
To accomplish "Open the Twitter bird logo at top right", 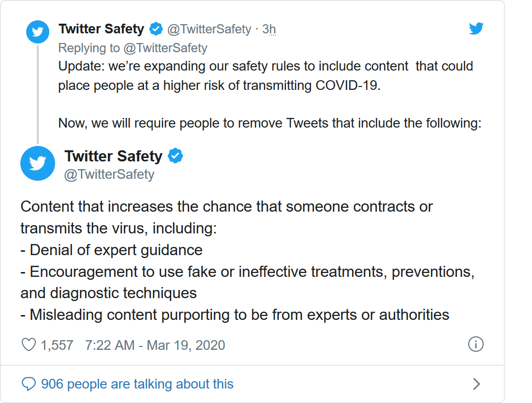I will (476, 29).
